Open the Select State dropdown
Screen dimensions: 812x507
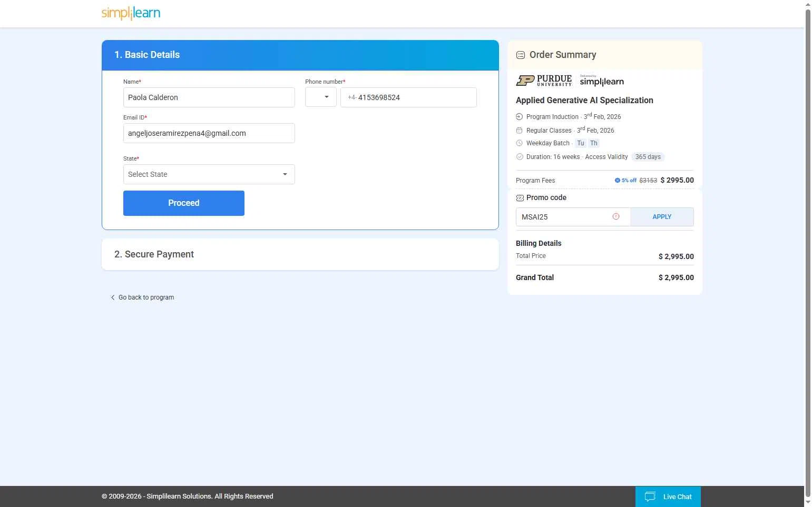(209, 174)
